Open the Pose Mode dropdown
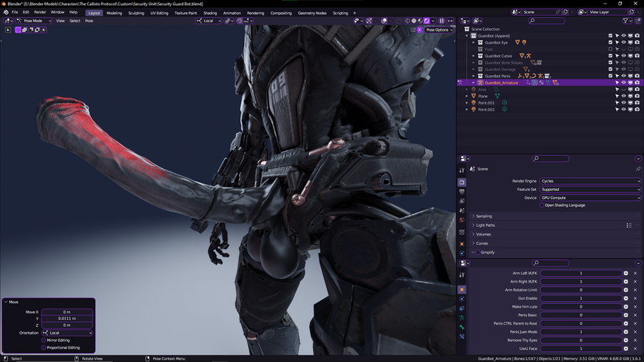Screen dimensions: 644x362 tap(34, 21)
